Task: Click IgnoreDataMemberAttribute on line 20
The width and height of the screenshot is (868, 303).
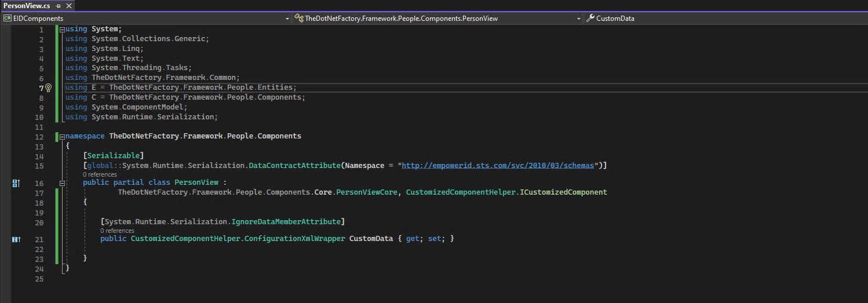Action: (286, 222)
